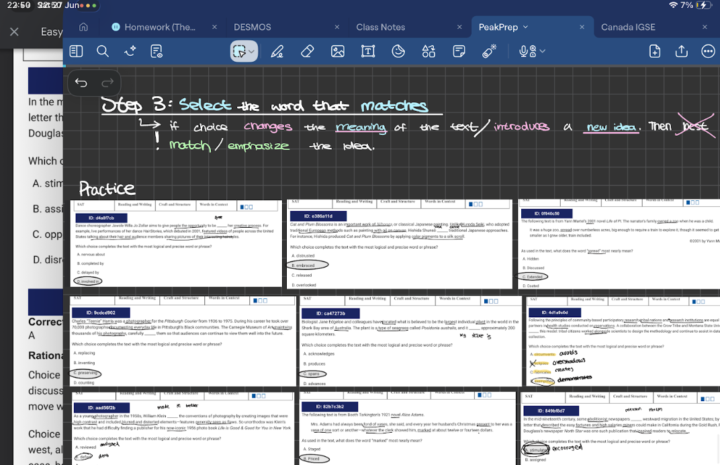
Task: Insert an image with picture tool
Action: (x=338, y=51)
